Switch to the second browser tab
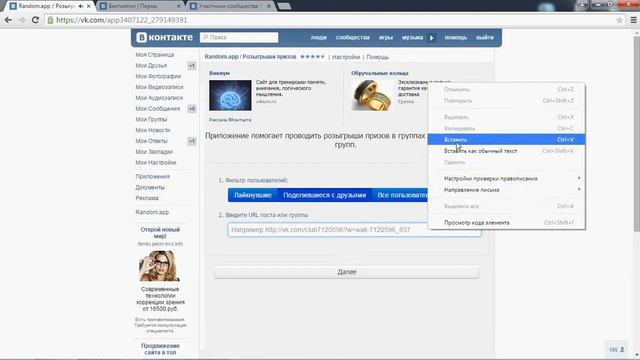 point(140,6)
